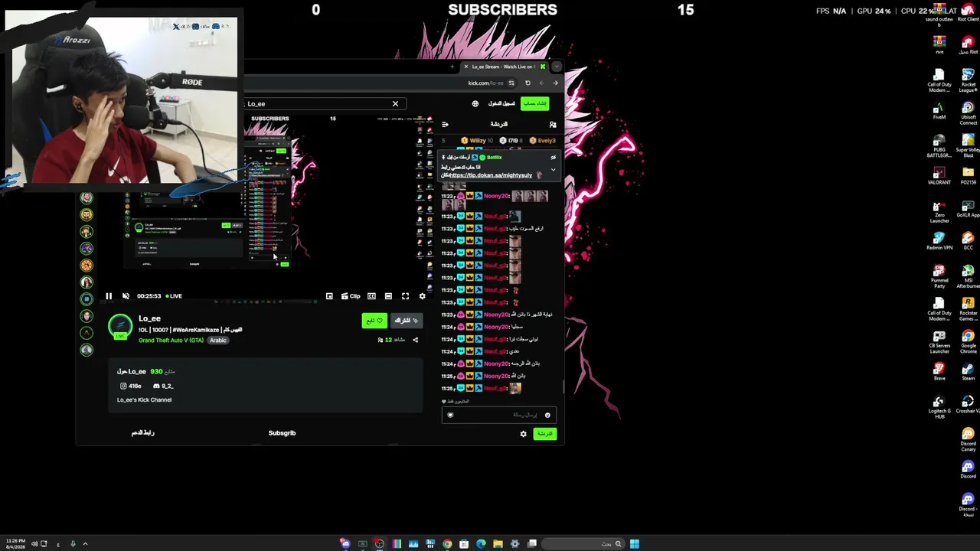The height and width of the screenshot is (551, 980).
Task: Open File Explorer from the taskbar
Action: [498, 544]
